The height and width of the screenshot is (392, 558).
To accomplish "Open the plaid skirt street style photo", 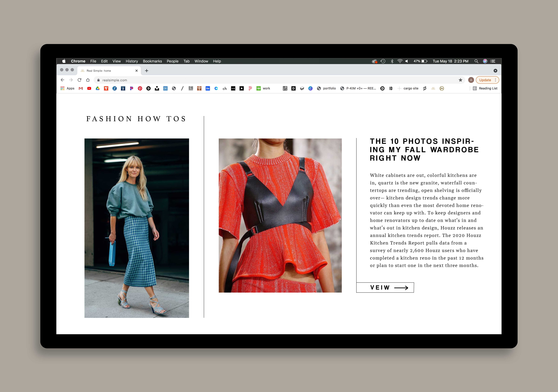I will 137,228.
